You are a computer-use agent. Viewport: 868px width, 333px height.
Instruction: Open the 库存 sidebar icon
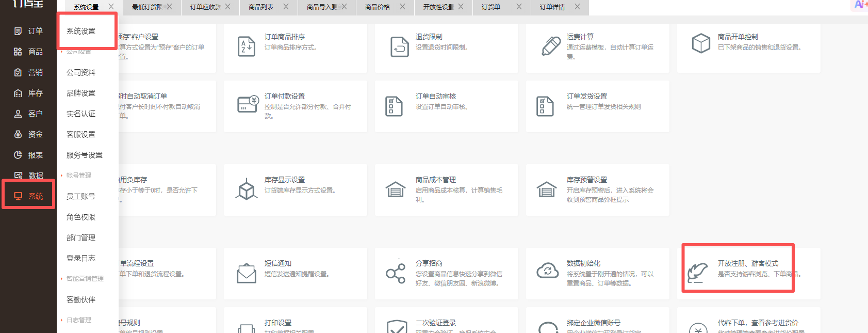click(18, 93)
